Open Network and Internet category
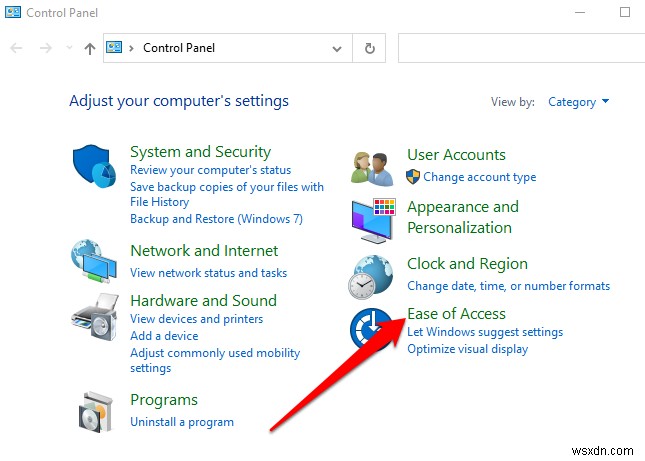645x461 pixels. tap(204, 250)
